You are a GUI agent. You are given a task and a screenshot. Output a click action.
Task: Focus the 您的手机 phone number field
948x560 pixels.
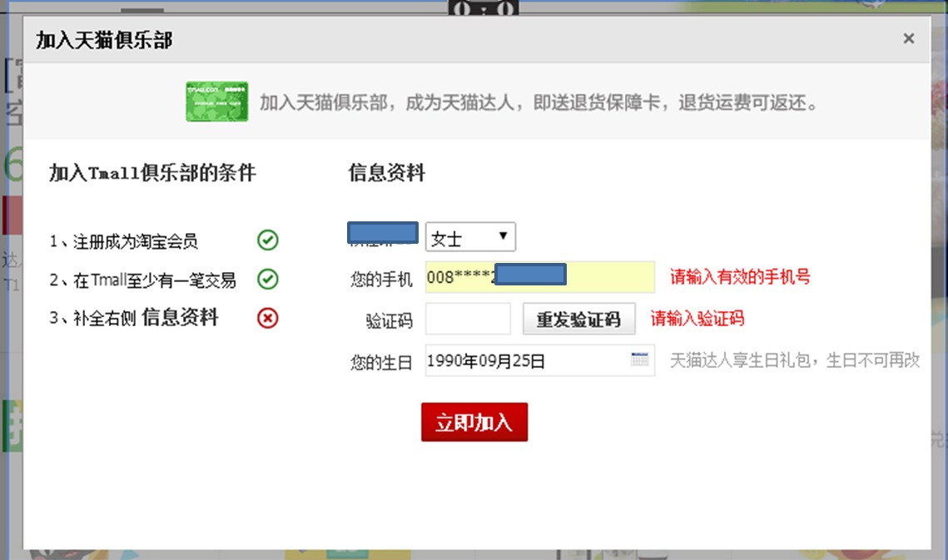(x=540, y=277)
